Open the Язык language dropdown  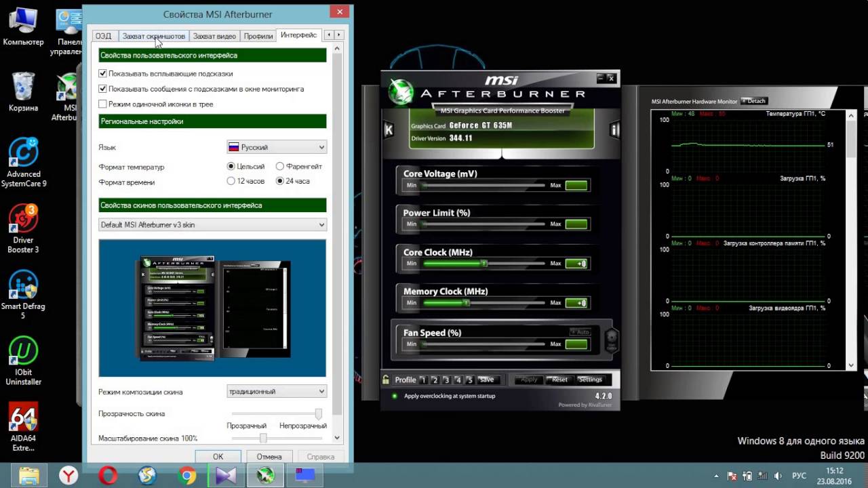(277, 147)
